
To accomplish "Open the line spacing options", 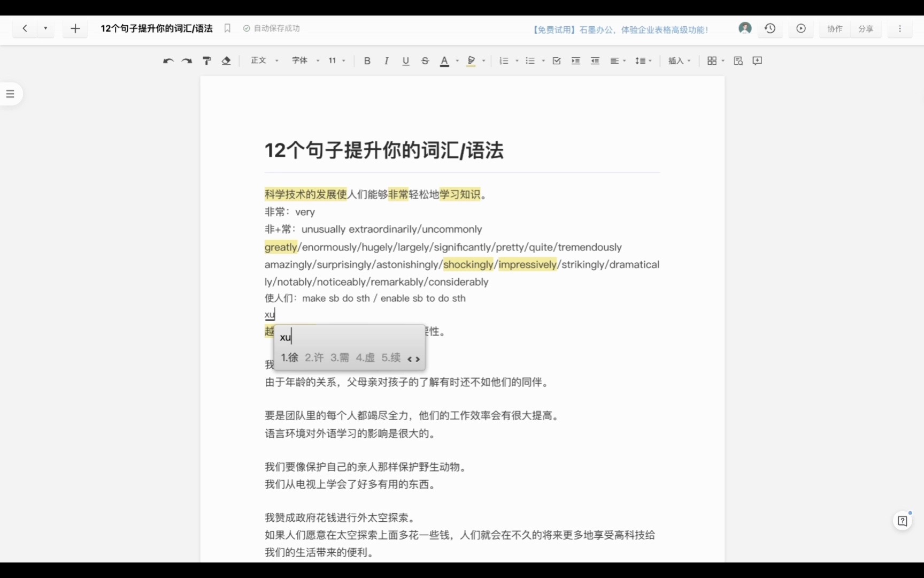I will 643,61.
